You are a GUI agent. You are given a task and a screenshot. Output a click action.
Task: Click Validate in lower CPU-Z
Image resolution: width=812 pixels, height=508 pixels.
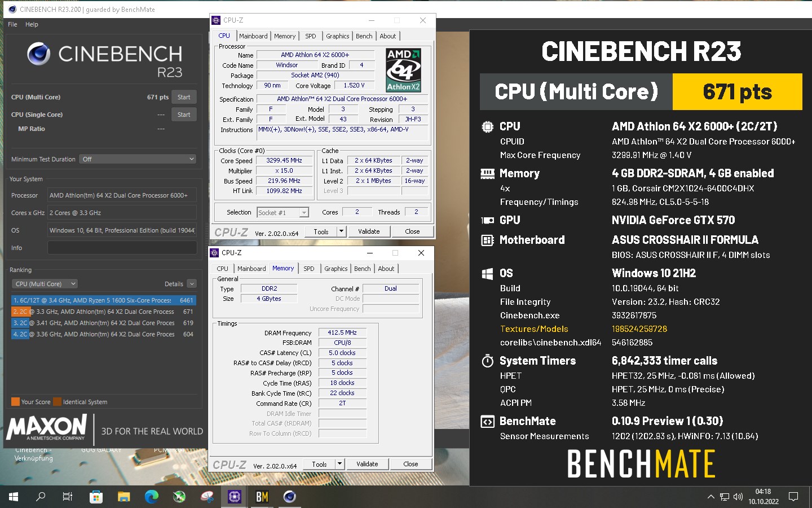pyautogui.click(x=367, y=464)
